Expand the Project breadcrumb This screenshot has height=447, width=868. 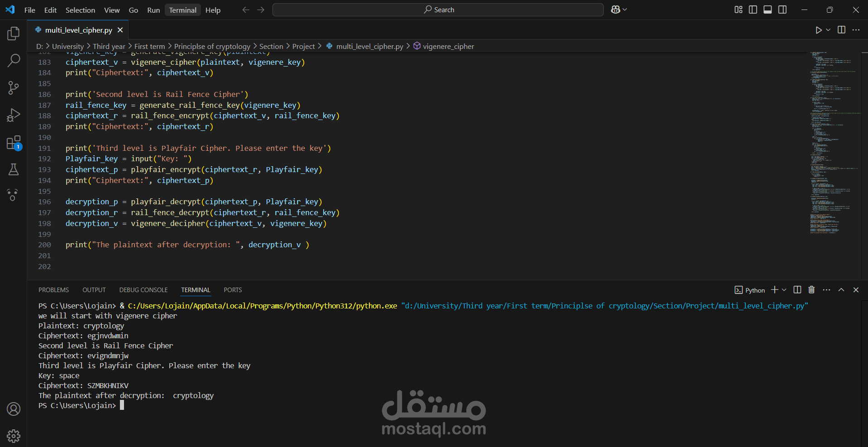point(304,46)
